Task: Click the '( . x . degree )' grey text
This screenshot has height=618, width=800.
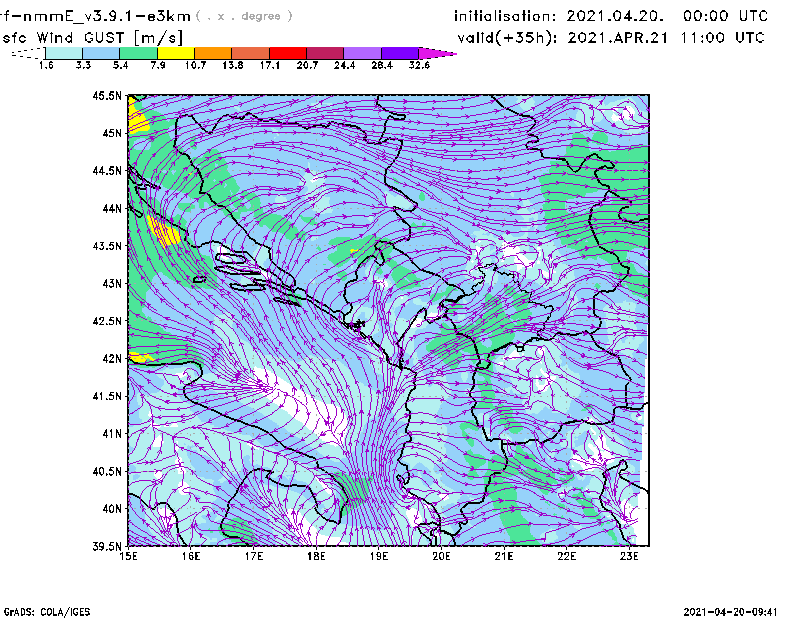Action: click(x=244, y=16)
